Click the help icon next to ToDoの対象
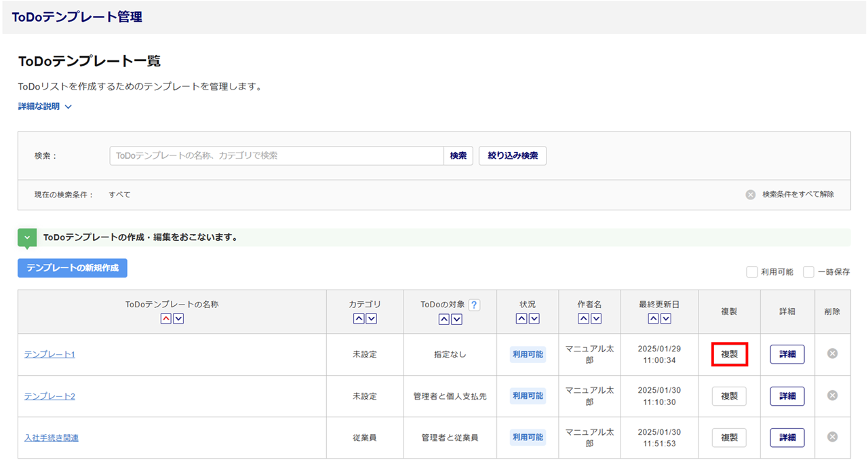This screenshot has height=462, width=868. click(474, 305)
